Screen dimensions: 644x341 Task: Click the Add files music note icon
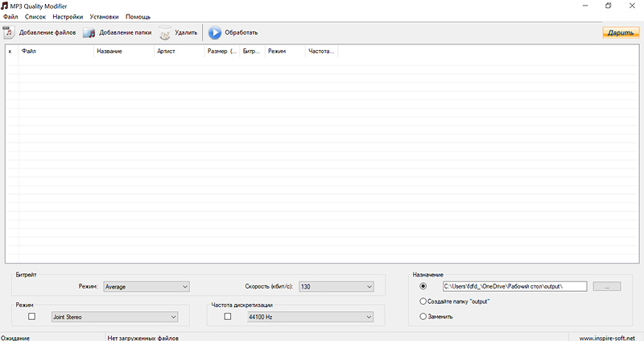tap(9, 33)
